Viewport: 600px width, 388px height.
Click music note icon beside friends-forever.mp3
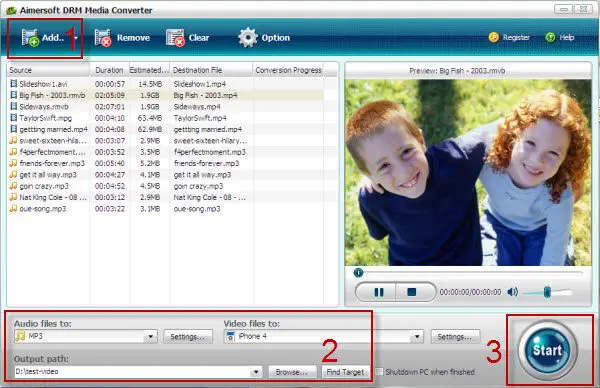pyautogui.click(x=13, y=163)
